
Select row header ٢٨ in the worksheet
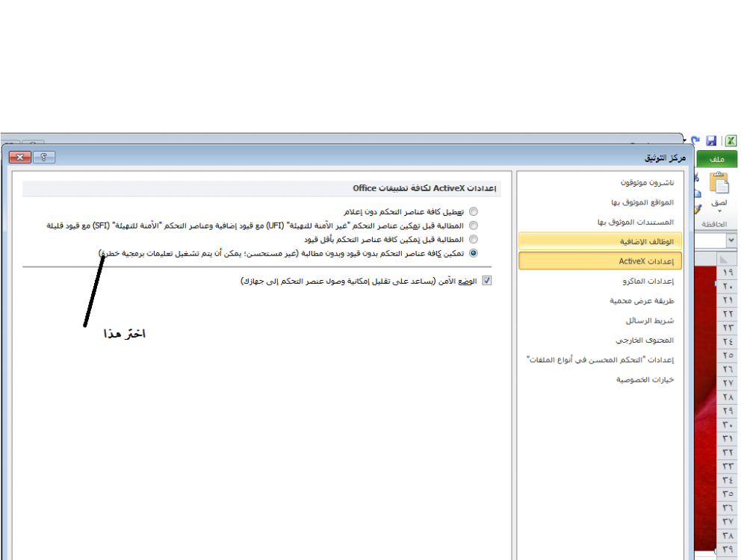(x=727, y=396)
